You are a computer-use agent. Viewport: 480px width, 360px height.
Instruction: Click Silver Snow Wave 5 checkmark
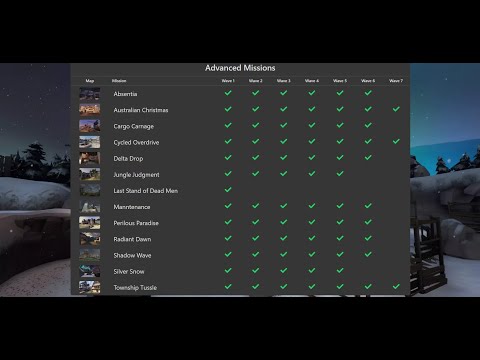[340, 270]
